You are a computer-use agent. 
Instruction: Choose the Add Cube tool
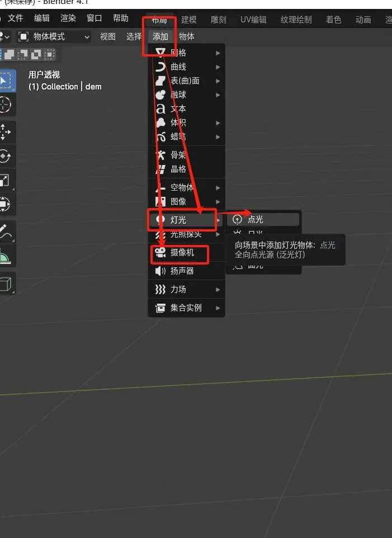(6, 284)
